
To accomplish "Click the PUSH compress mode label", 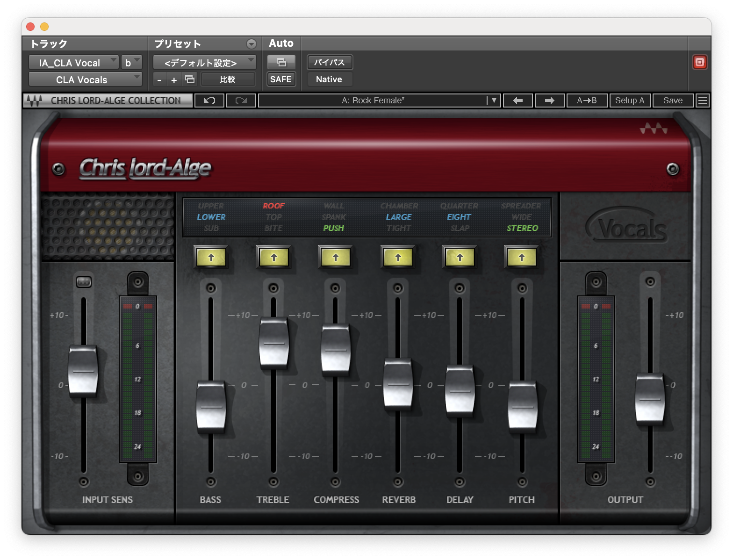I will (334, 228).
